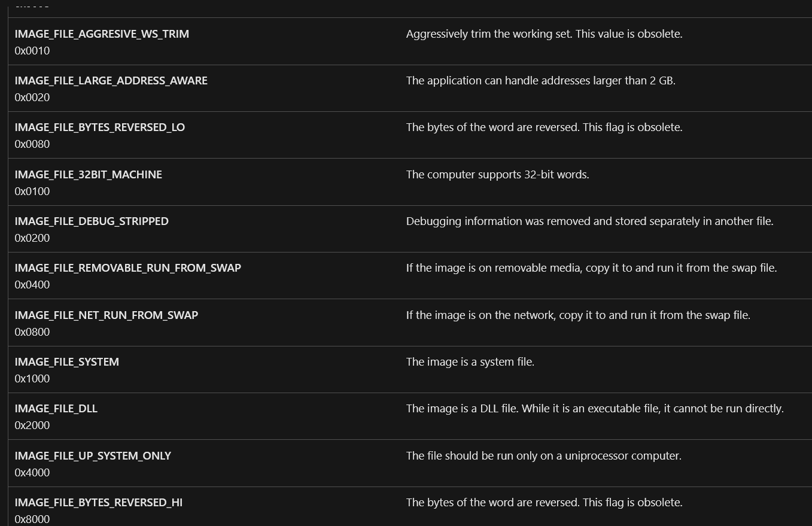812x526 pixels.
Task: Click the IMAGE_FILE_NET_RUN_FROM_SWAP constant name
Action: 107,315
